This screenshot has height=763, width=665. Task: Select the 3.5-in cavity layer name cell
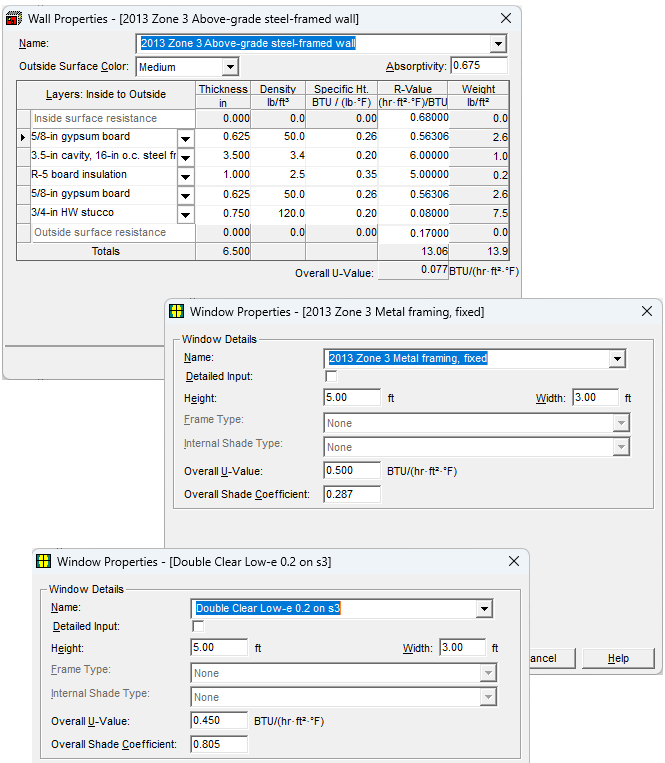104,156
